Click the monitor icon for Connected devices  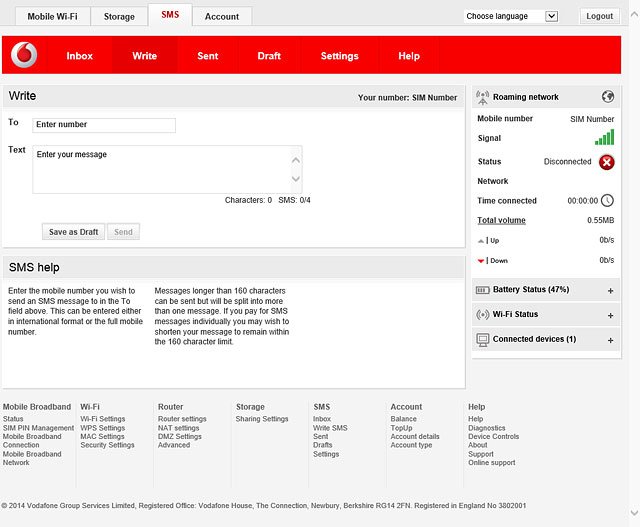click(x=482, y=340)
